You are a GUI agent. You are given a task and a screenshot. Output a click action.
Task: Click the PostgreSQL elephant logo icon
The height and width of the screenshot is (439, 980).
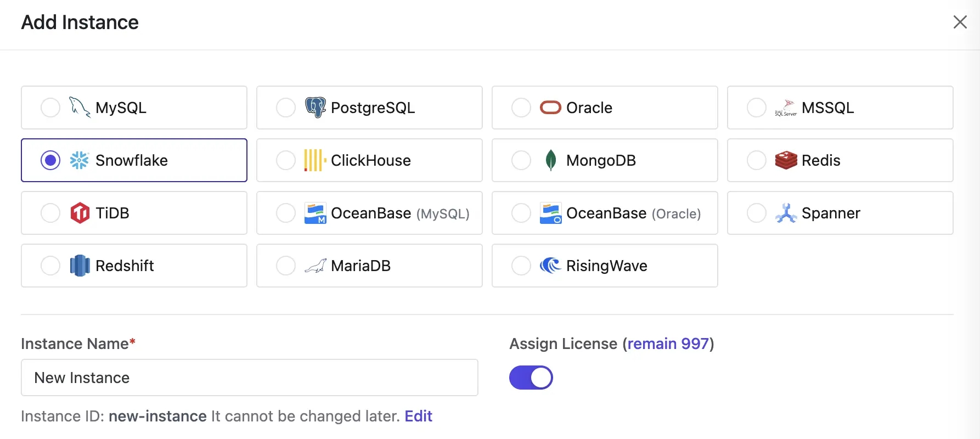[x=316, y=108]
